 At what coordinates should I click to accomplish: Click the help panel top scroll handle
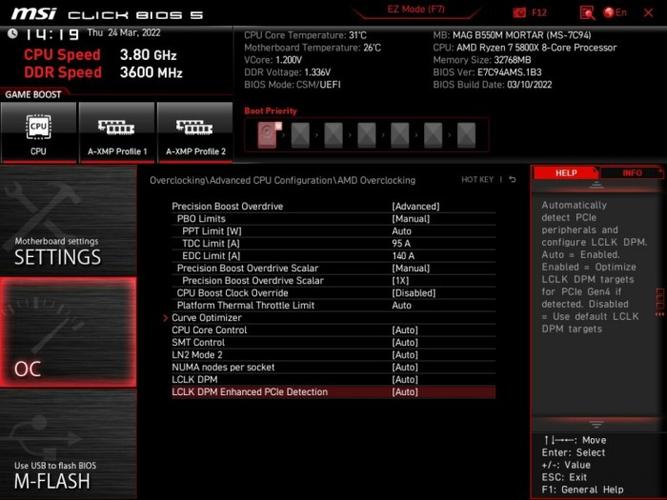(596, 186)
